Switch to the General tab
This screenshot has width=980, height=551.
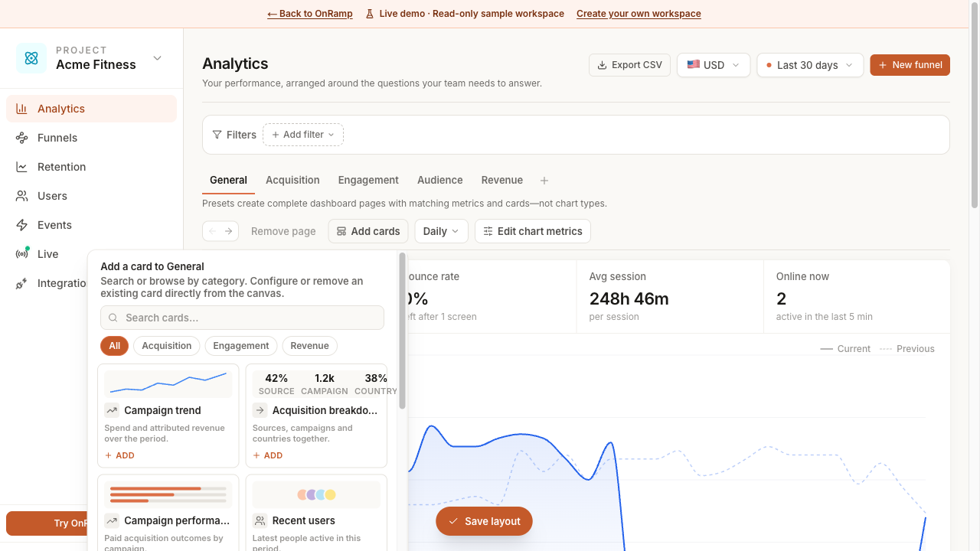[x=228, y=181]
